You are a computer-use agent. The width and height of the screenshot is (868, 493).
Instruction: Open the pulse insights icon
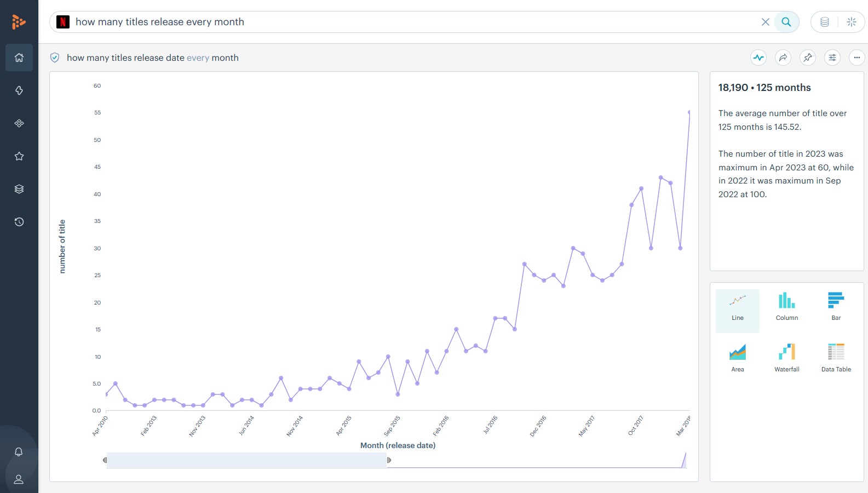[758, 58]
